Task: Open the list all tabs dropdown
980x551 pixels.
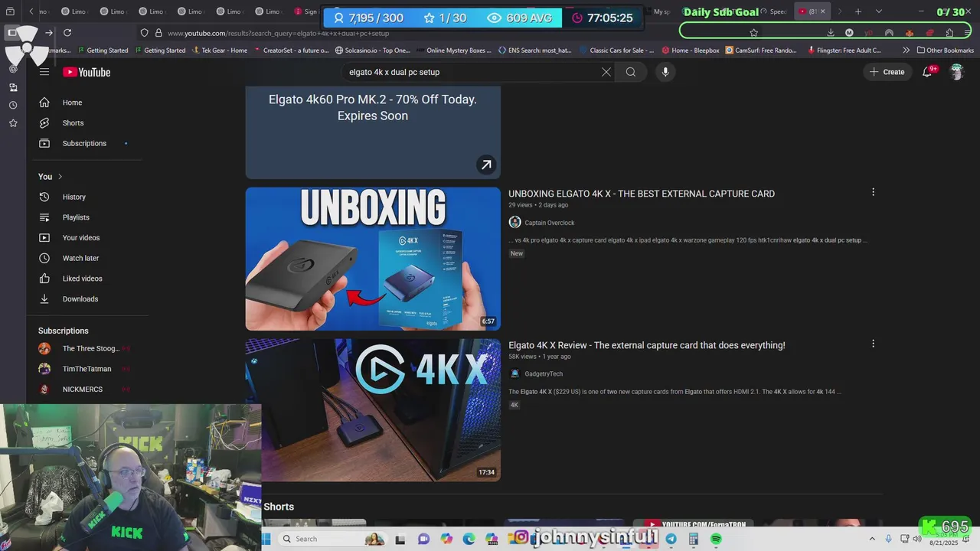Action: click(x=878, y=11)
